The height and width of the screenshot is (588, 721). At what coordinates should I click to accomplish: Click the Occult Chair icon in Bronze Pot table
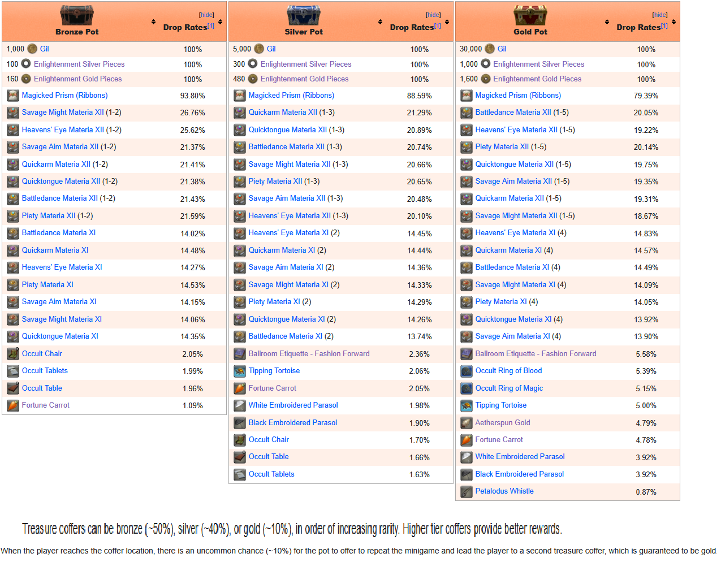point(13,354)
